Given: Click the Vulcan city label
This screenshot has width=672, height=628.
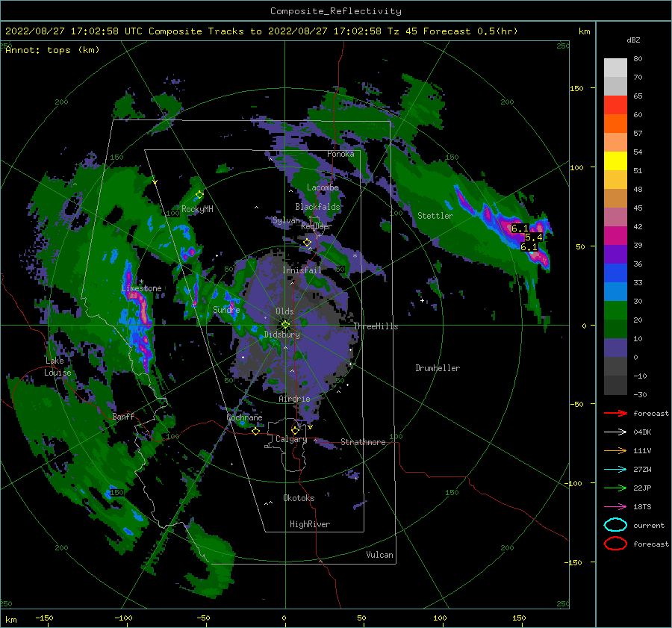Looking at the screenshot, I should (380, 555).
